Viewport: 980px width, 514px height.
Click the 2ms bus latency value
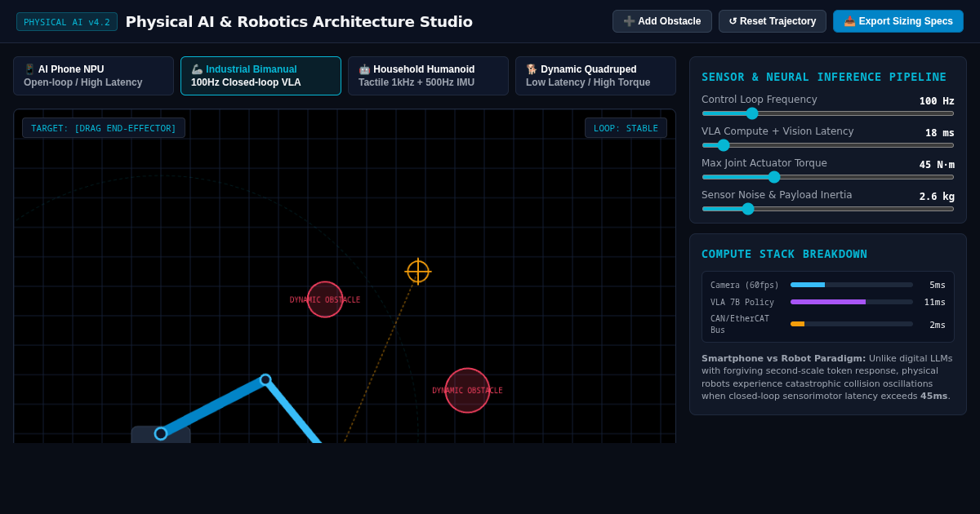pos(937,325)
